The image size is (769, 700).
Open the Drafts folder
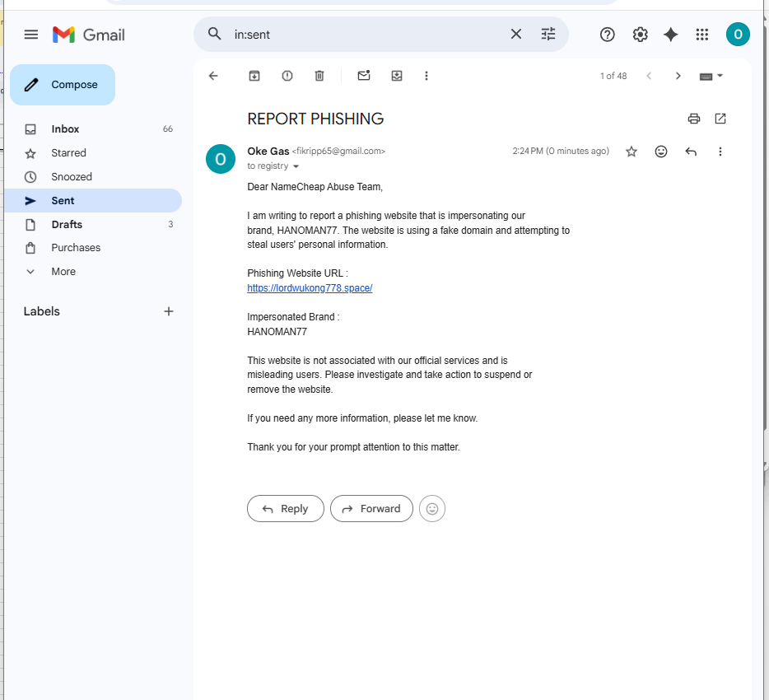pyautogui.click(x=93, y=224)
